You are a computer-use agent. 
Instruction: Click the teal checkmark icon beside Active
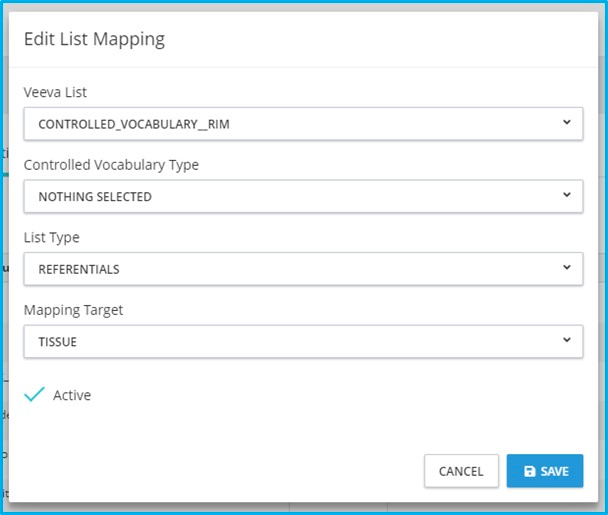pos(35,395)
